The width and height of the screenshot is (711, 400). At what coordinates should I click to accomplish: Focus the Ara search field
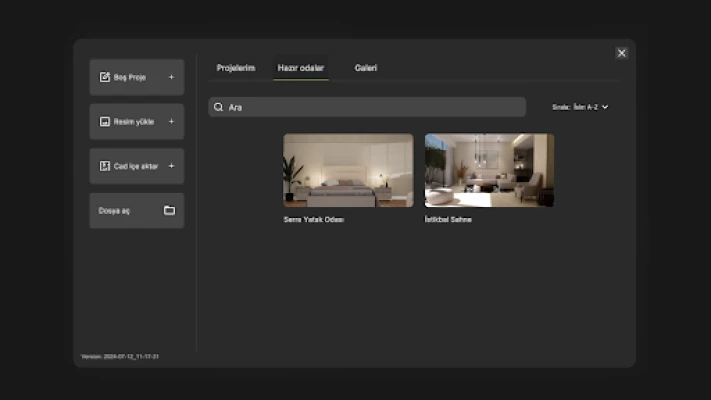(370, 107)
